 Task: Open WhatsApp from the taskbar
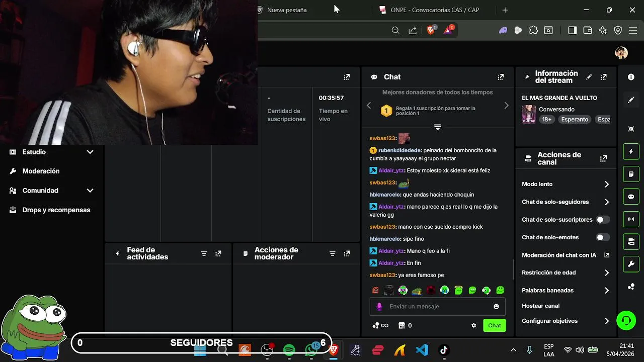tap(311, 350)
